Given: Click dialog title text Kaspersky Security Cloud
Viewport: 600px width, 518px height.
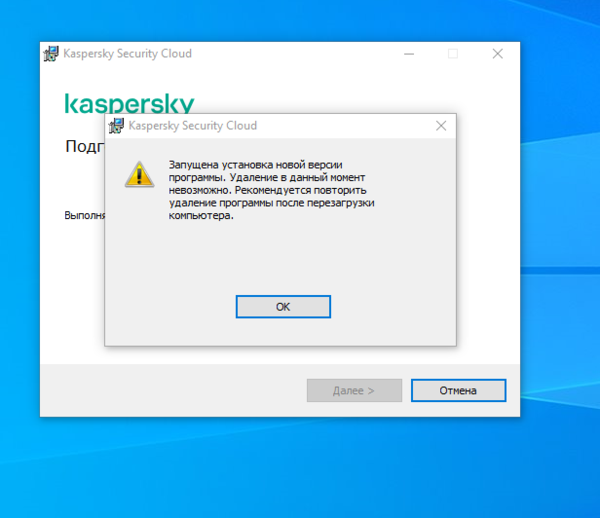Looking at the screenshot, I should coord(192,125).
